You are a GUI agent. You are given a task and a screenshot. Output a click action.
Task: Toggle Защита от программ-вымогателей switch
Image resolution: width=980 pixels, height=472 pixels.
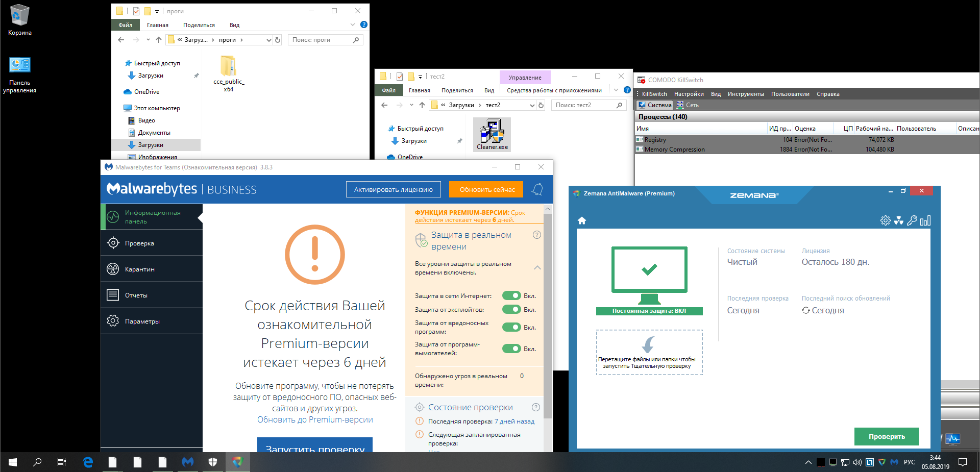point(511,349)
